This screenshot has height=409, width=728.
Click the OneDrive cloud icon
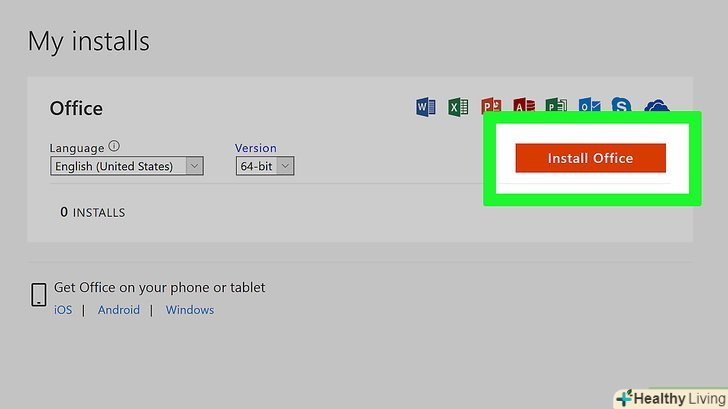coord(656,105)
